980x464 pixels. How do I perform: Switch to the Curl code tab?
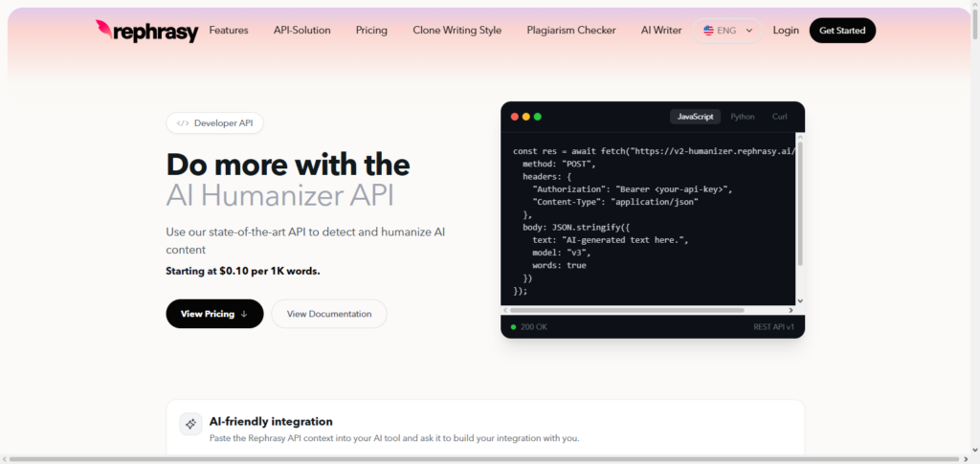coord(779,117)
